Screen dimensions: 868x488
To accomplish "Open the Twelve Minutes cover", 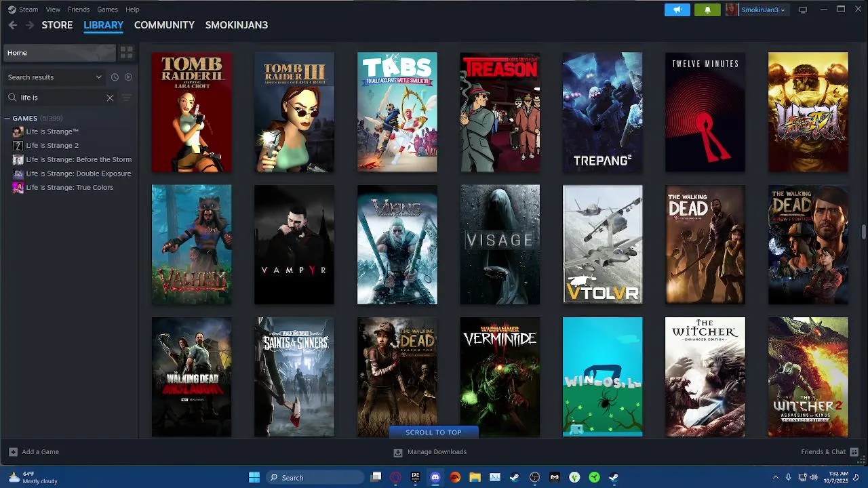I will point(705,112).
